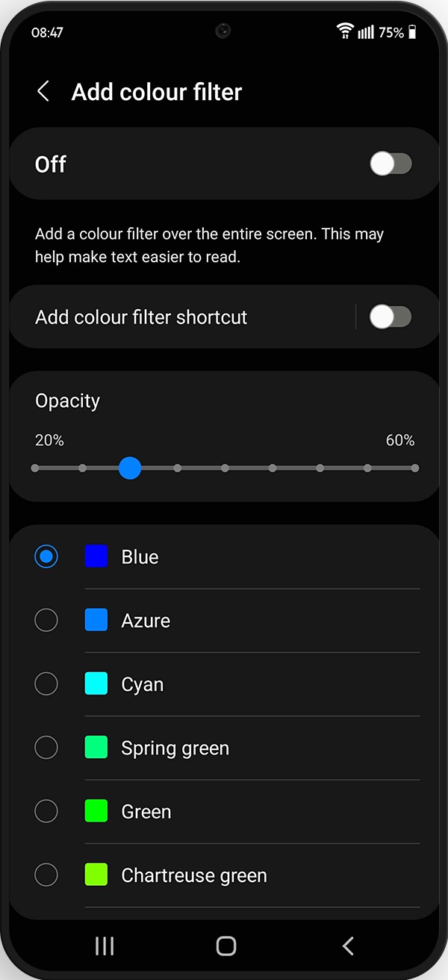Image resolution: width=448 pixels, height=980 pixels.
Task: Tap the Home button in the navigation bar
Action: click(x=225, y=945)
